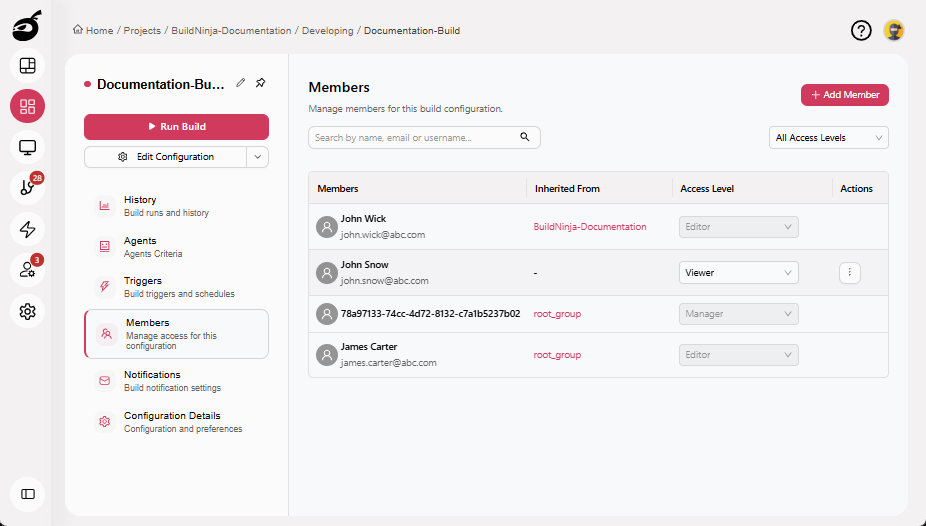Image resolution: width=926 pixels, height=526 pixels.
Task: Open the dashboard layout icon in sidebar
Action: (x=27, y=66)
